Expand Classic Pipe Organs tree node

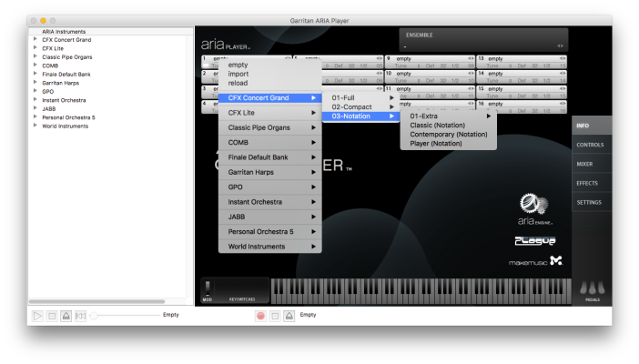click(x=35, y=56)
